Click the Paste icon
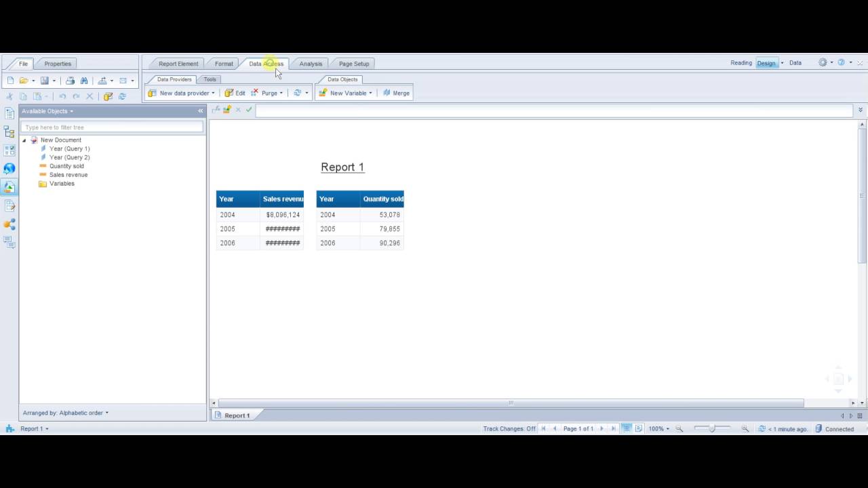 point(37,96)
